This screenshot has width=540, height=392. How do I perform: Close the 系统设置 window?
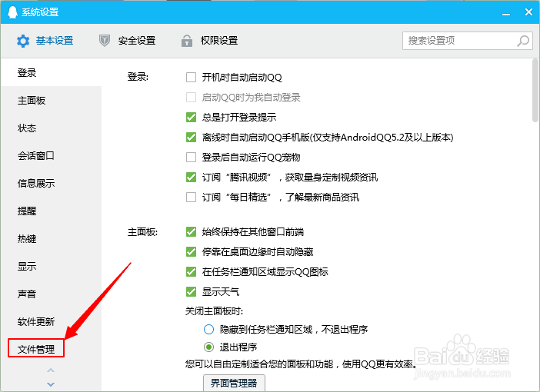(x=528, y=12)
